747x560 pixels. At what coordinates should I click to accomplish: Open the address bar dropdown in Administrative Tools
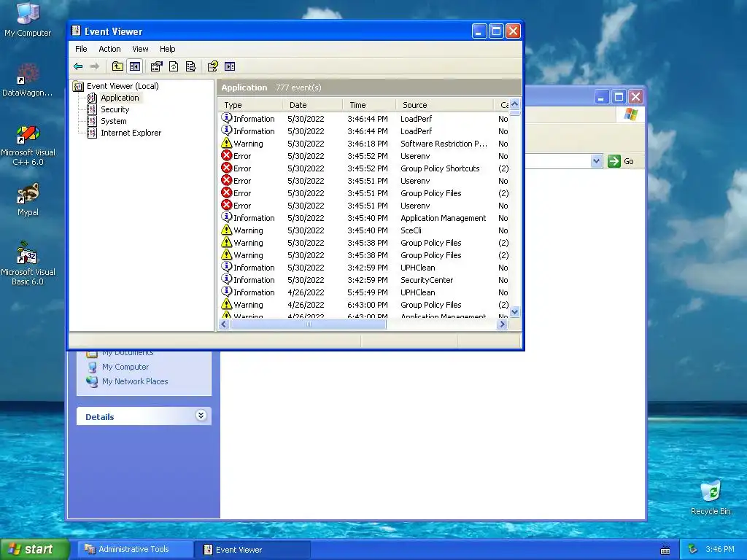click(597, 161)
